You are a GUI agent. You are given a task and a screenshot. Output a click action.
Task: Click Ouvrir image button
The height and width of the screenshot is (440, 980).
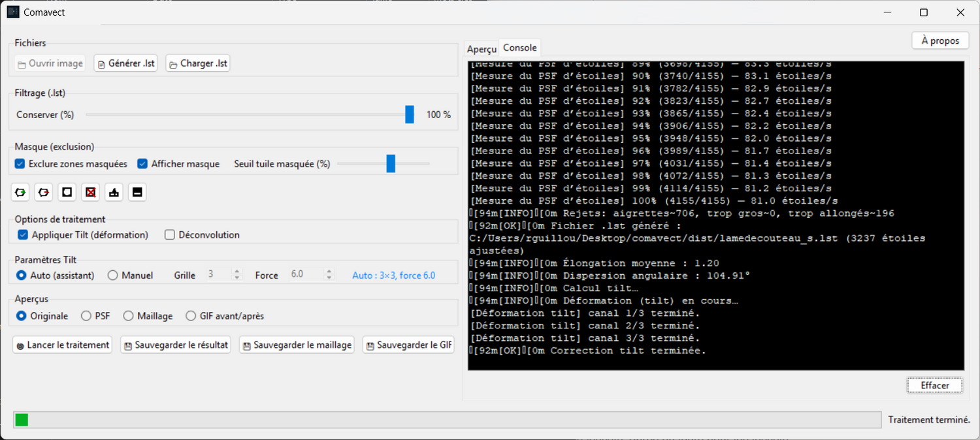50,63
